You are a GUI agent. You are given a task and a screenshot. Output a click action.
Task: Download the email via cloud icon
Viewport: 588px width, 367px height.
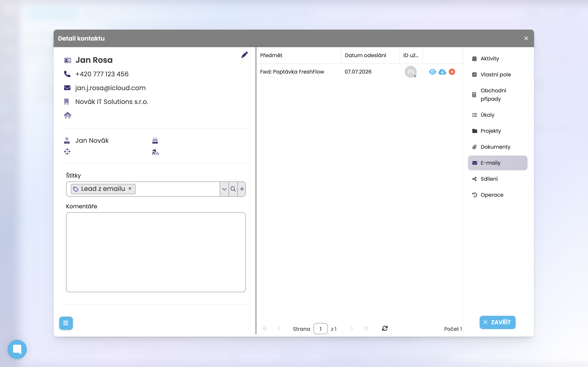click(442, 72)
